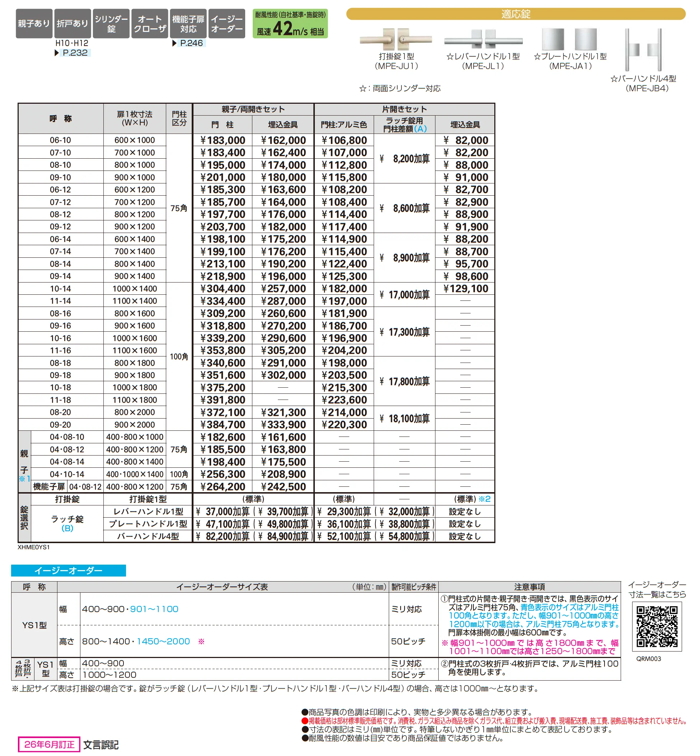This screenshot has height=756, width=700.
Task: Click the 文言誤記 label near revision stamp
Action: (x=101, y=745)
